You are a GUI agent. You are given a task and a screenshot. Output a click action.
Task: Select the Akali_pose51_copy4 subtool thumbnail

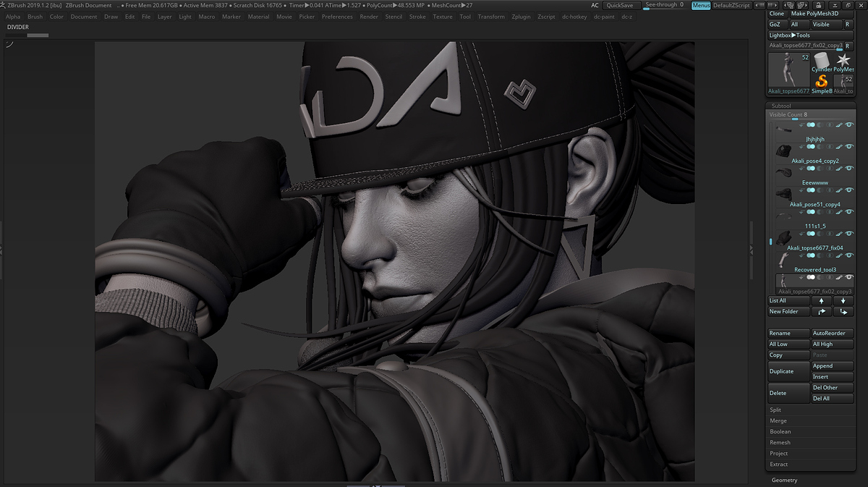coord(783,194)
